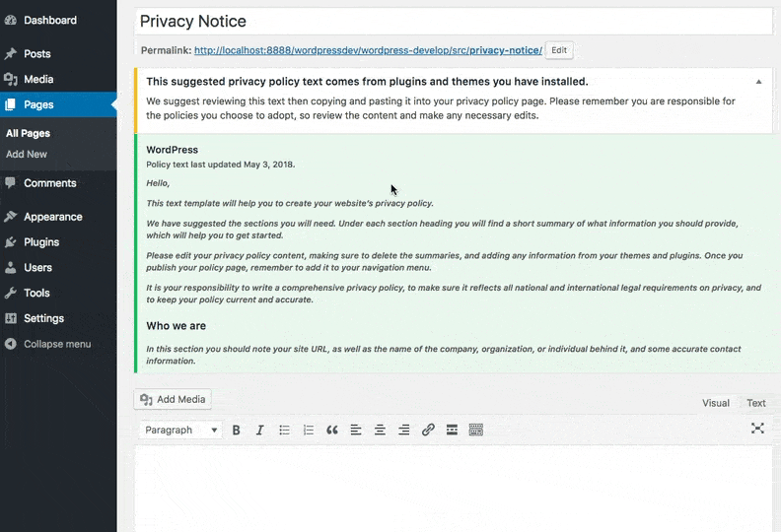The height and width of the screenshot is (532, 781).
Task: Open the Paragraph format dropdown
Action: coord(180,430)
